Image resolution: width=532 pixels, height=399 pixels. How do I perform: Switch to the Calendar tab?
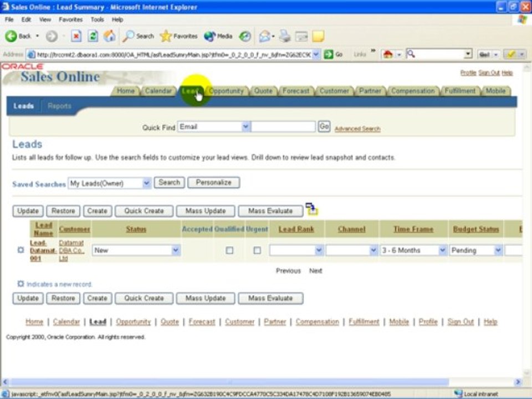click(x=158, y=91)
